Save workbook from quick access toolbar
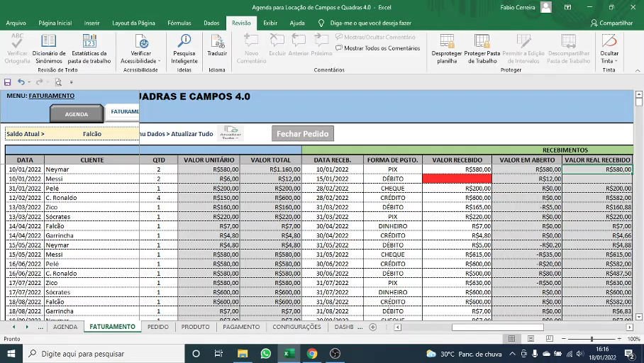Screen dimensions: 644x363 coord(7,82)
